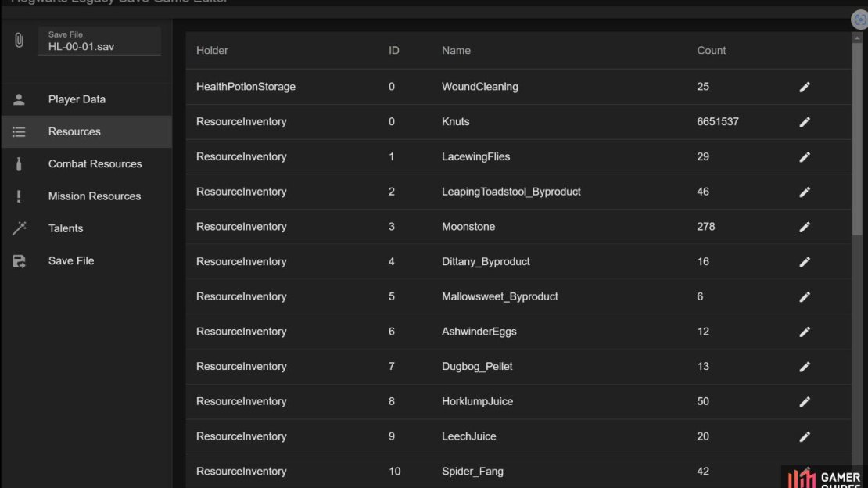Select Dittany_Byproduct name text
Screen dimensions: 868x488
click(x=486, y=261)
